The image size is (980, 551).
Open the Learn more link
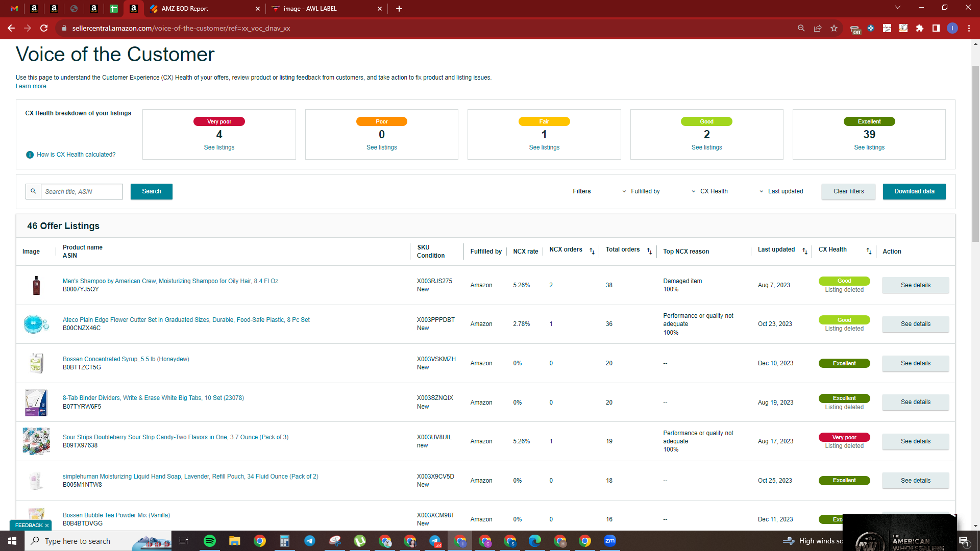coord(31,86)
